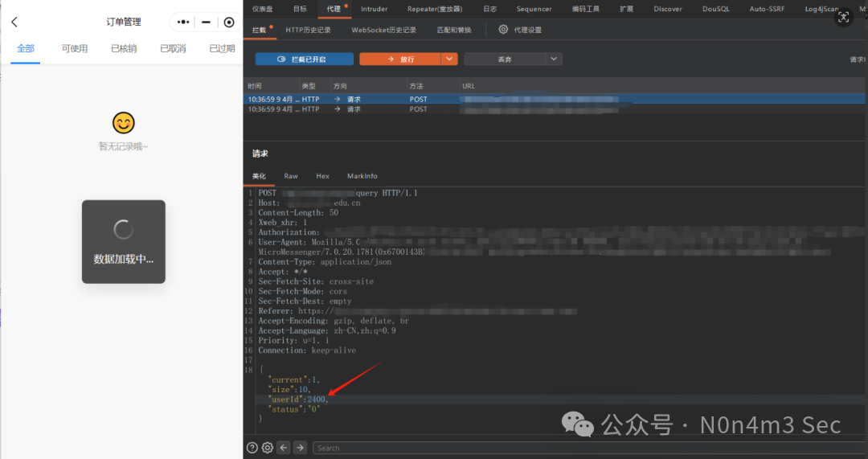Drop the request with 丢弃 button

click(504, 59)
